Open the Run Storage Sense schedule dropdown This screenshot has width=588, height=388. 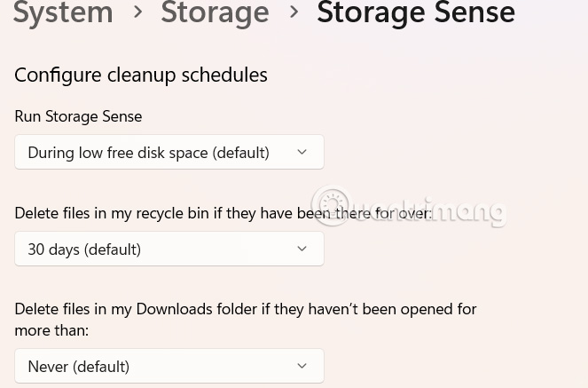point(169,152)
